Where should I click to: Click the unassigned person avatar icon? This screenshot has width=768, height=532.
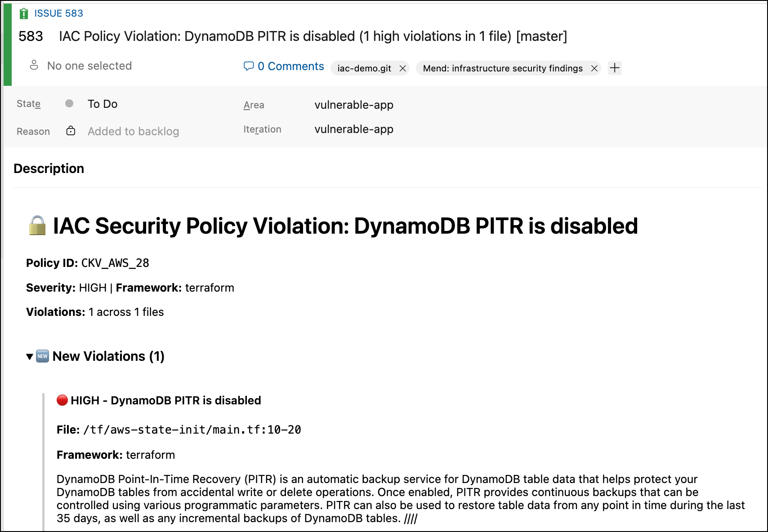[34, 66]
